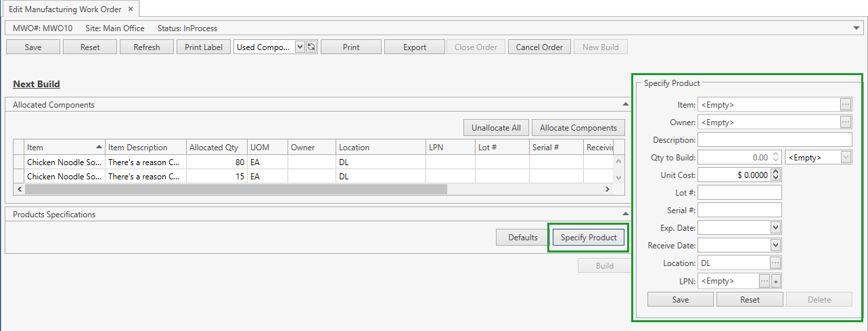Click refresh icon beside Used Components dropdown
868x331 pixels.
[312, 47]
